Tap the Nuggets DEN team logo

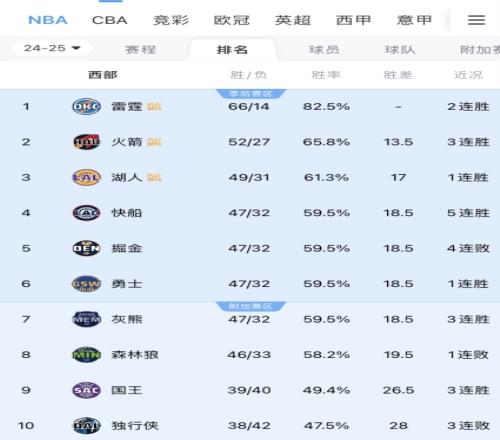click(x=86, y=248)
